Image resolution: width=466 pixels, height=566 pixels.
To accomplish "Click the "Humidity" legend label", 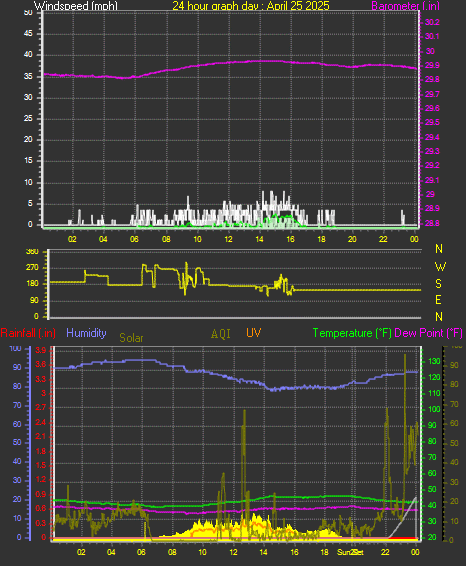I will (86, 333).
